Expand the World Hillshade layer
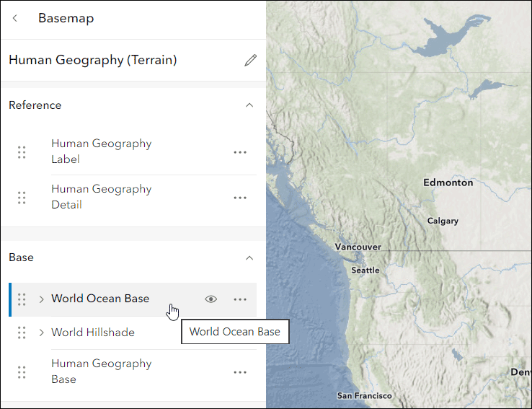The width and height of the screenshot is (532, 409). tap(41, 333)
